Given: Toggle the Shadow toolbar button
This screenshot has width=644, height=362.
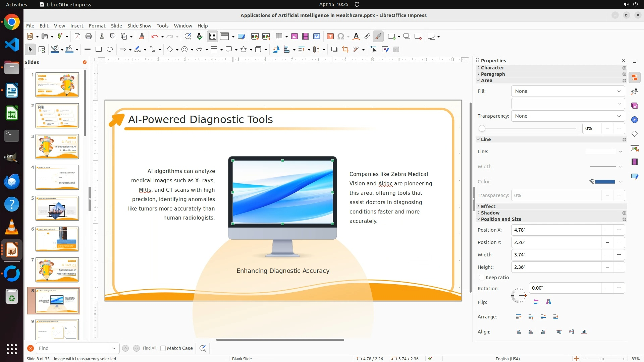Looking at the screenshot, I should (x=334, y=50).
